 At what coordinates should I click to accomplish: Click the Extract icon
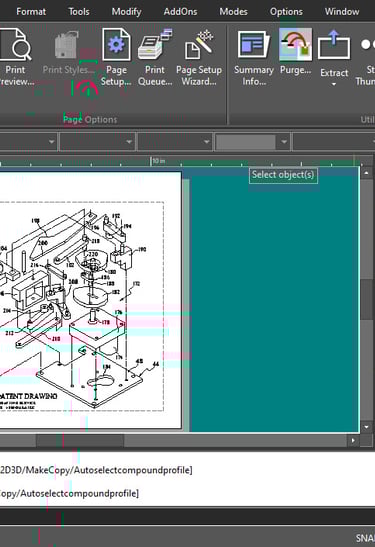[334, 45]
